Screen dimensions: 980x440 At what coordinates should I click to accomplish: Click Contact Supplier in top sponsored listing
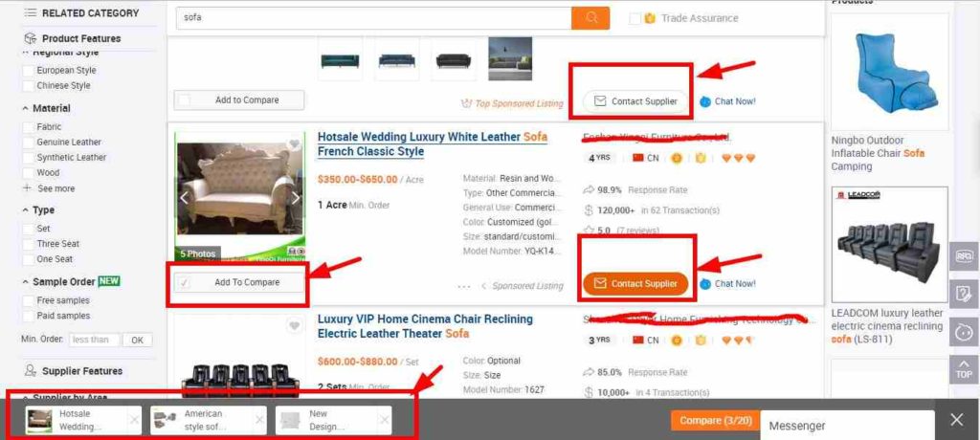636,101
